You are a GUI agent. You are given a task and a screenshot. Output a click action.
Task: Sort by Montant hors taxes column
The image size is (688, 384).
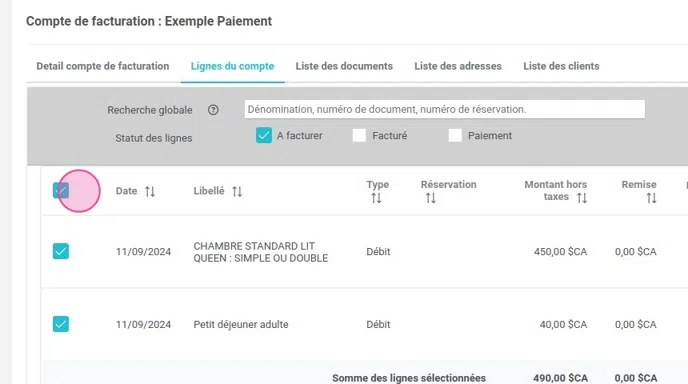tap(582, 198)
